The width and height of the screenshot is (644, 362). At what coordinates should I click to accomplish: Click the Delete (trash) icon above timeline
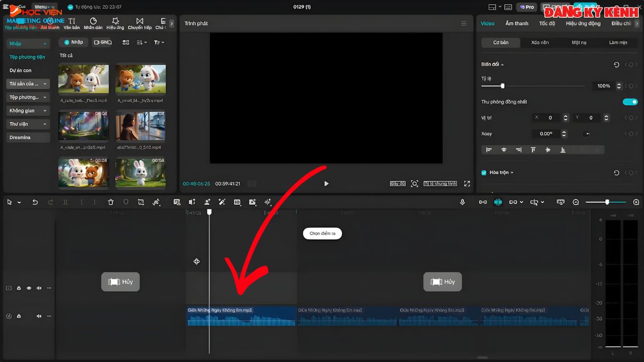tap(111, 202)
